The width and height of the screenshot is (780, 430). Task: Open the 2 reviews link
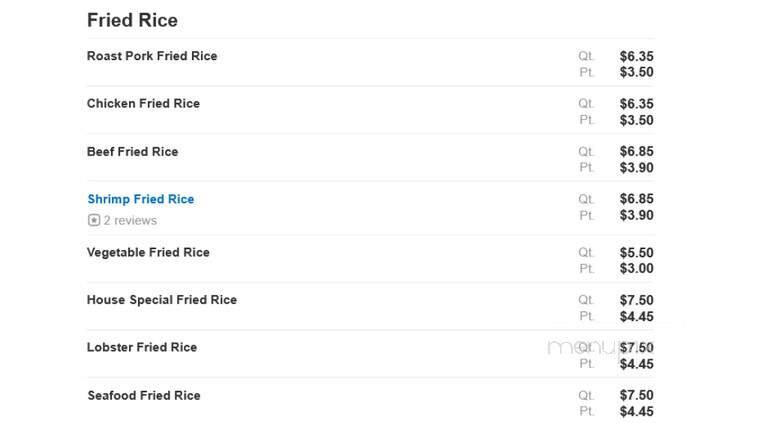tap(130, 220)
